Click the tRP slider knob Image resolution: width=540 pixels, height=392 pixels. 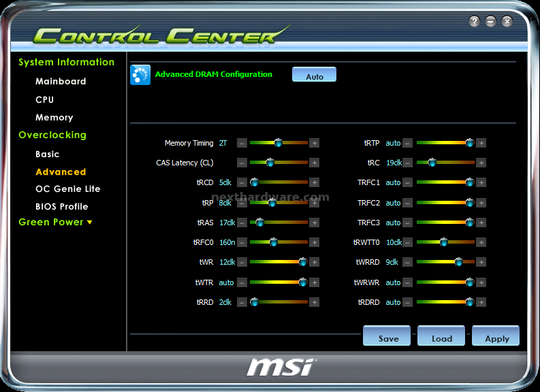272,203
